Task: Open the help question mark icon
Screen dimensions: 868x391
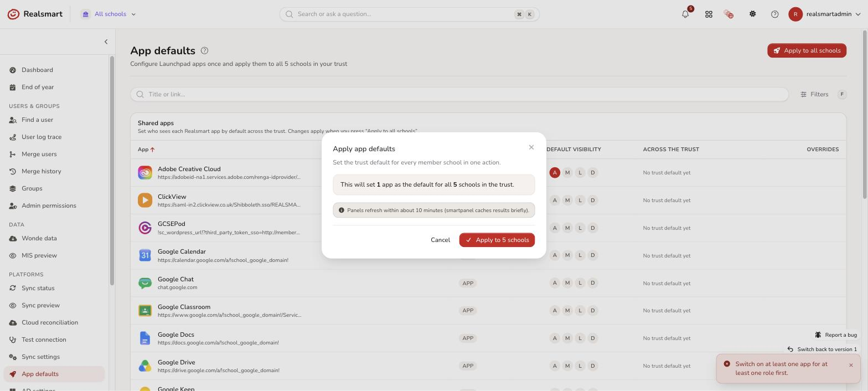Action: pyautogui.click(x=774, y=14)
